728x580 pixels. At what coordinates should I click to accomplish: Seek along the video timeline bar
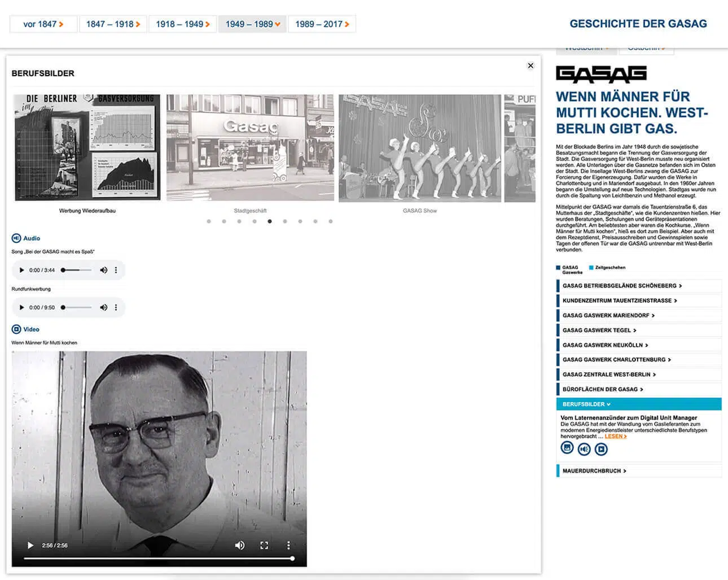pyautogui.click(x=159, y=559)
